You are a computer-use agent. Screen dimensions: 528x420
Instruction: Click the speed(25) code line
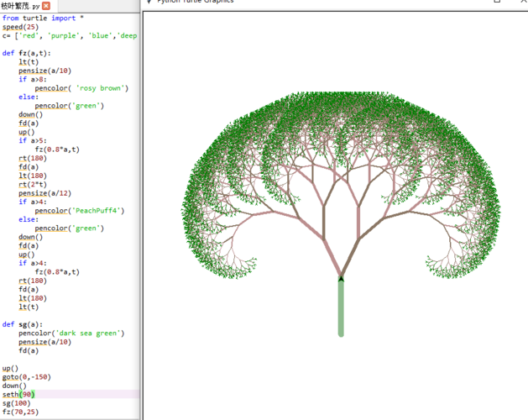(x=20, y=27)
